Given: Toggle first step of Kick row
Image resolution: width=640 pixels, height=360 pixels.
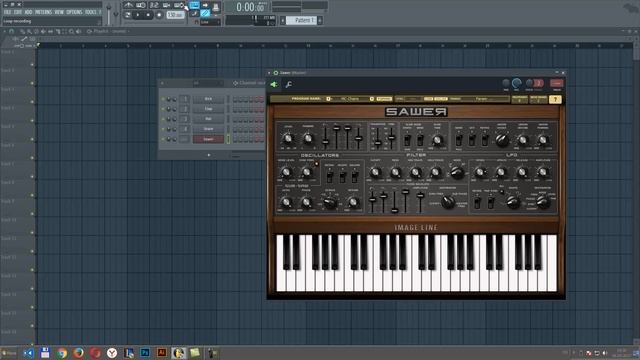Looking at the screenshot, I should (235, 99).
